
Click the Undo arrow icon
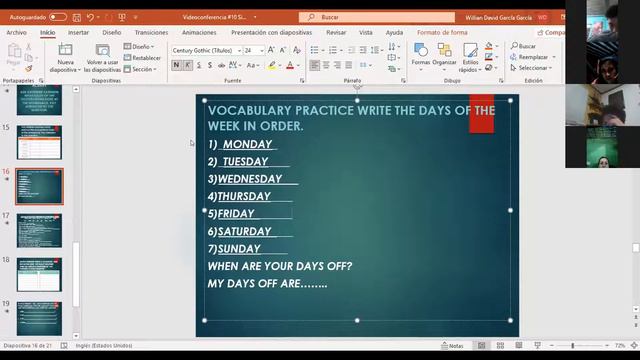coord(90,17)
